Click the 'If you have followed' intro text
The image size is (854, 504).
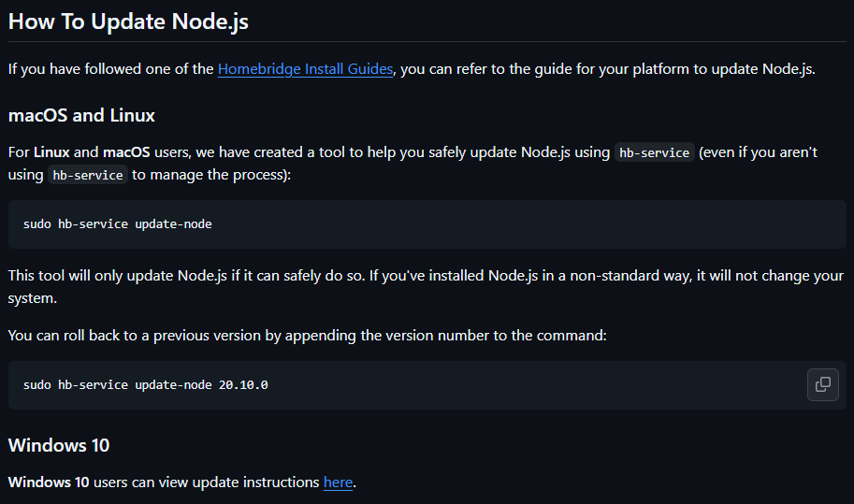pos(110,69)
